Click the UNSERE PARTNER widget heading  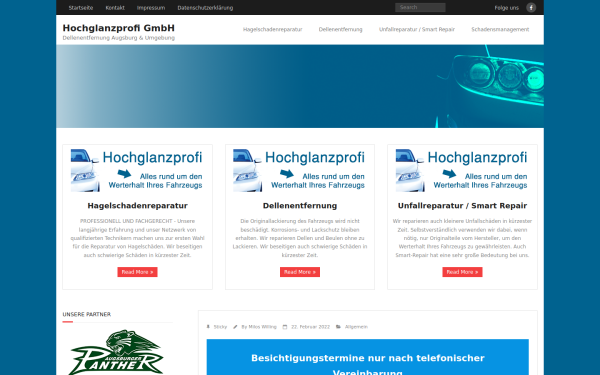click(86, 315)
